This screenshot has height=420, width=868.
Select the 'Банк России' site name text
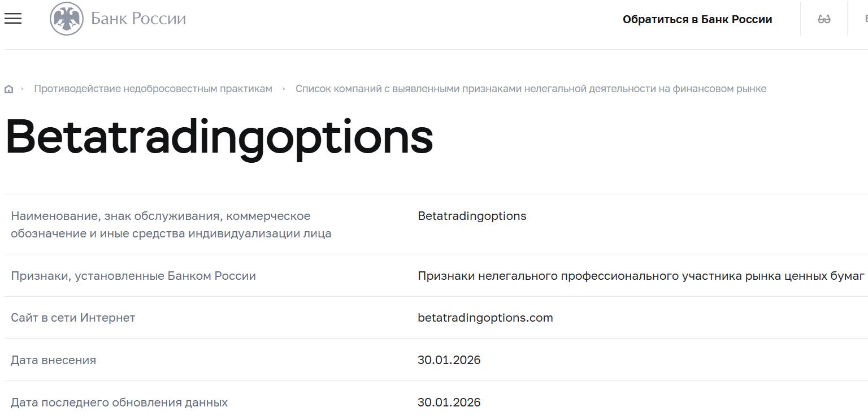coord(138,18)
